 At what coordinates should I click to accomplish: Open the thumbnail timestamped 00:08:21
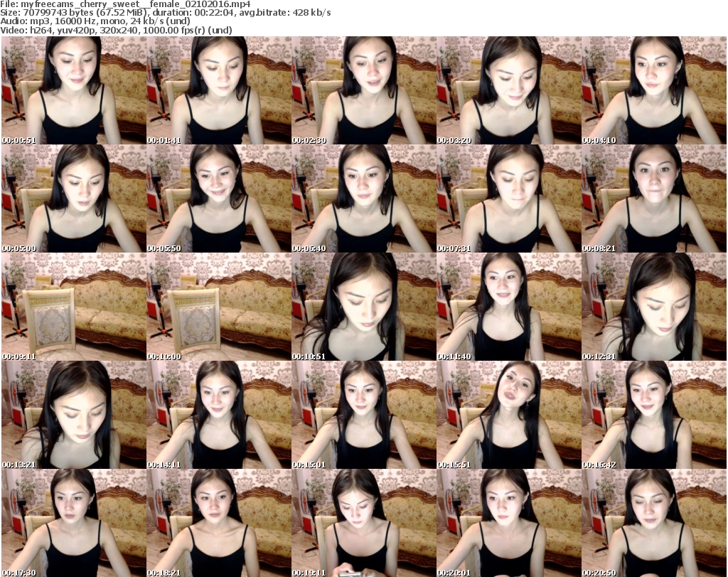653,198
